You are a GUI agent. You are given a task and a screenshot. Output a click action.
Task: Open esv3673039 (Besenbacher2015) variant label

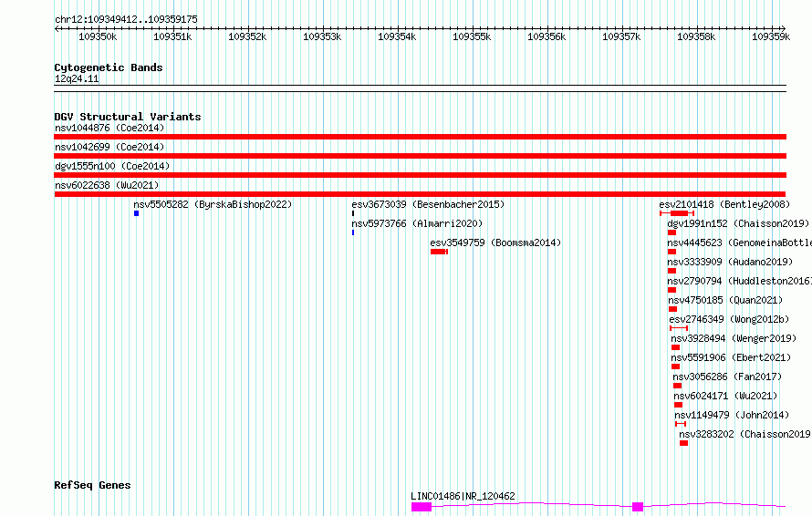point(428,204)
